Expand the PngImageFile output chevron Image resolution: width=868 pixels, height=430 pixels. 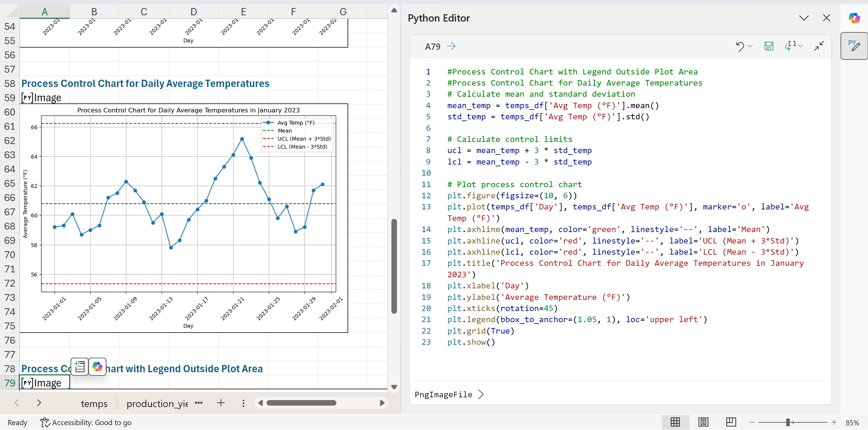[481, 394]
